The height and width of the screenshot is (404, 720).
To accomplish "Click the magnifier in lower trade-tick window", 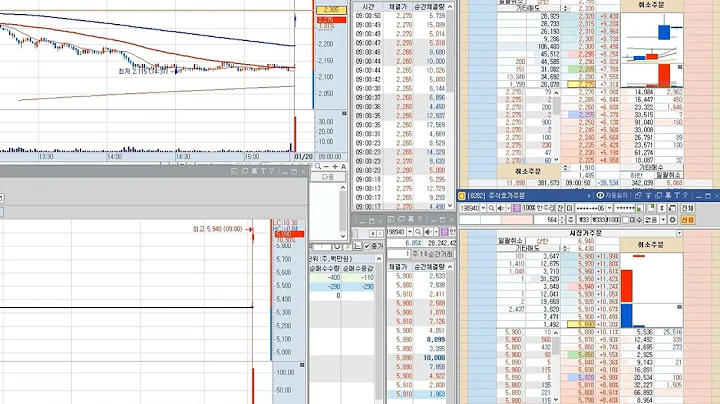I will tap(418, 232).
